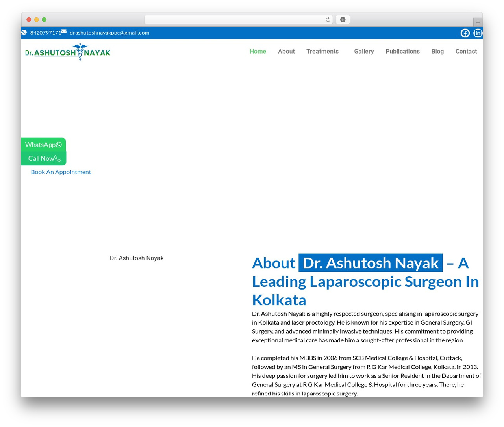Viewport: 504px width, 427px height.
Task: Click the browser reload icon
Action: point(328,20)
